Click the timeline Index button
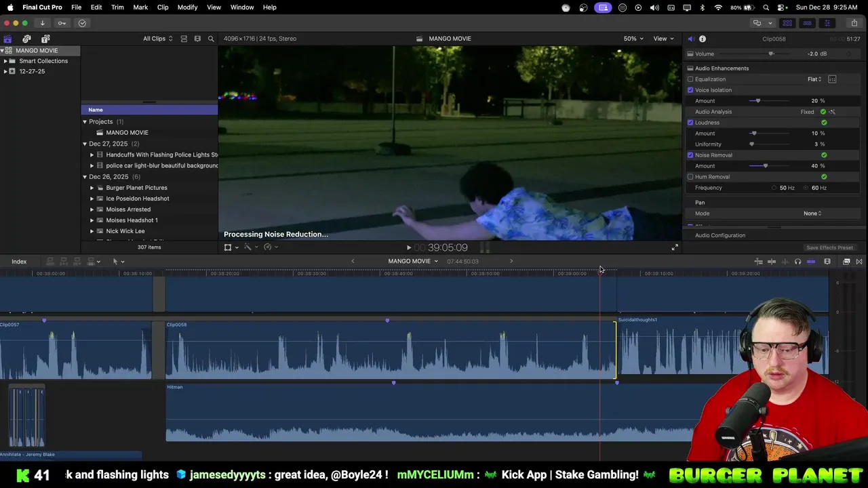Image resolution: width=868 pixels, height=488 pixels. click(x=19, y=262)
